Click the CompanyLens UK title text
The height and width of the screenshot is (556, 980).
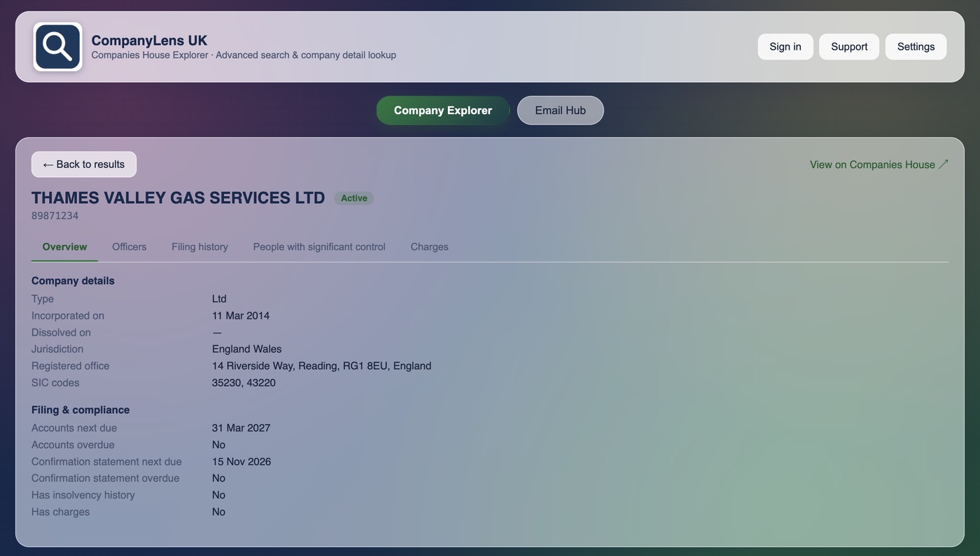149,41
